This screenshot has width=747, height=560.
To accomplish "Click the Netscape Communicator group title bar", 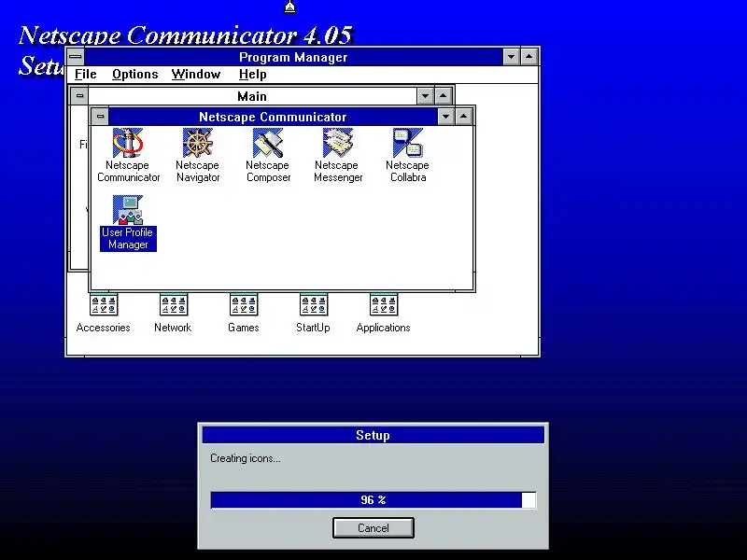I will point(273,117).
